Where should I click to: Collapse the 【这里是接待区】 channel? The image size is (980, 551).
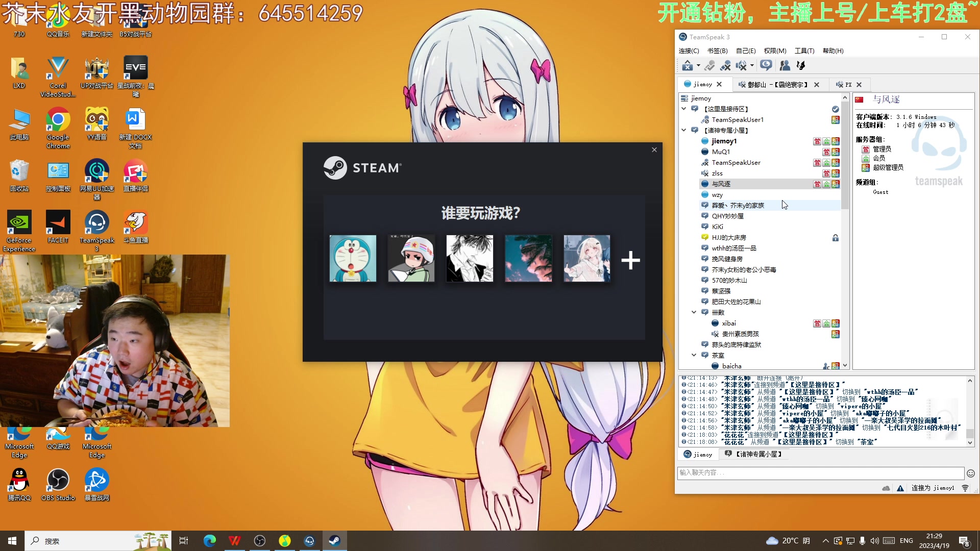(684, 109)
